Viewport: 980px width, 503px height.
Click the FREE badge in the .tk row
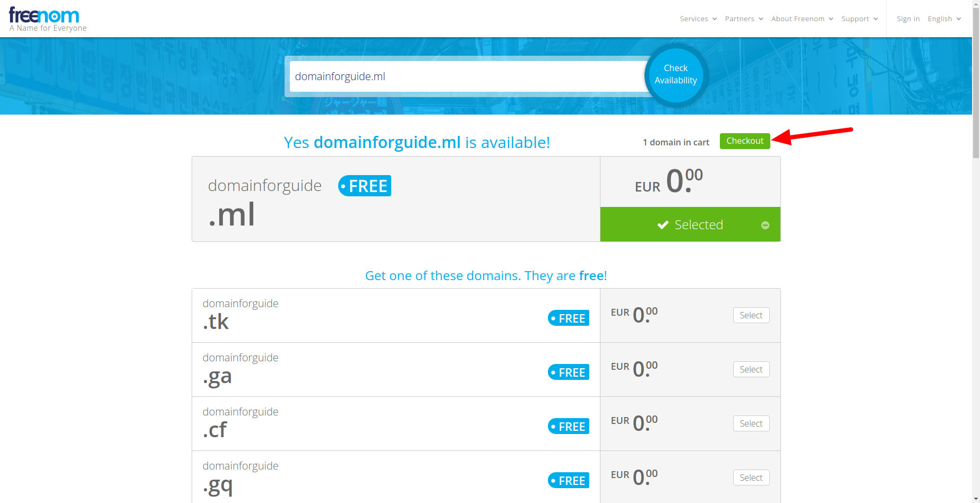(x=569, y=318)
